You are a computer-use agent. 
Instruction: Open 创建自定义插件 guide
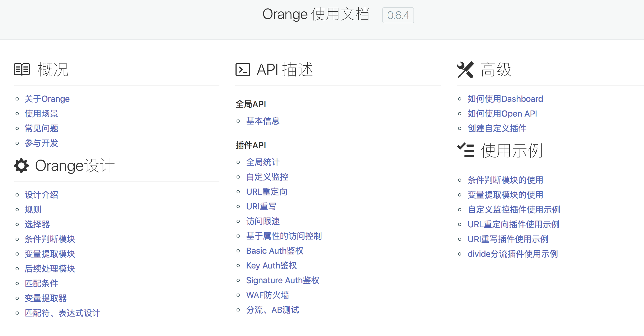[497, 128]
